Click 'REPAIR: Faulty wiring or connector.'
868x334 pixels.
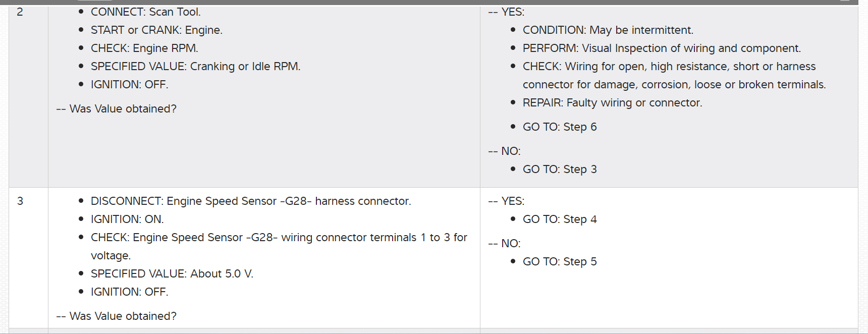pos(612,103)
